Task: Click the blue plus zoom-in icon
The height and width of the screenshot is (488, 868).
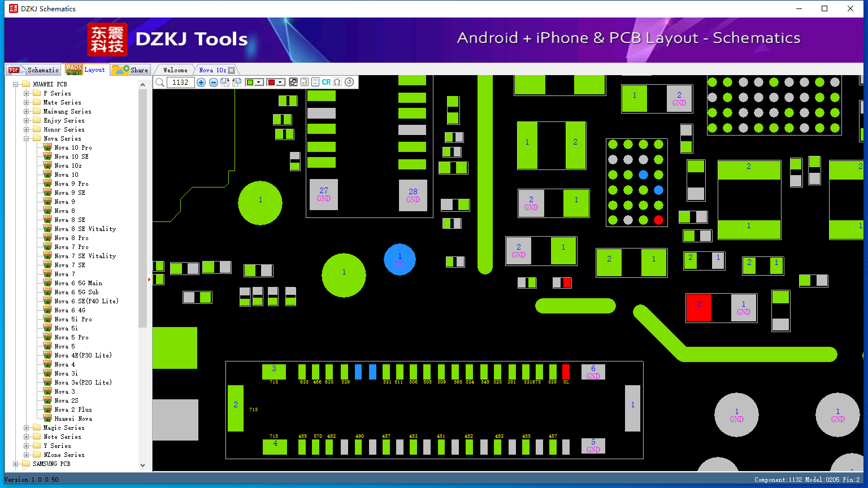Action: coord(201,82)
